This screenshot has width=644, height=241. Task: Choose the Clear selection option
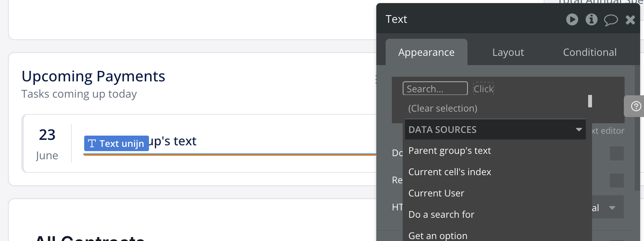443,108
